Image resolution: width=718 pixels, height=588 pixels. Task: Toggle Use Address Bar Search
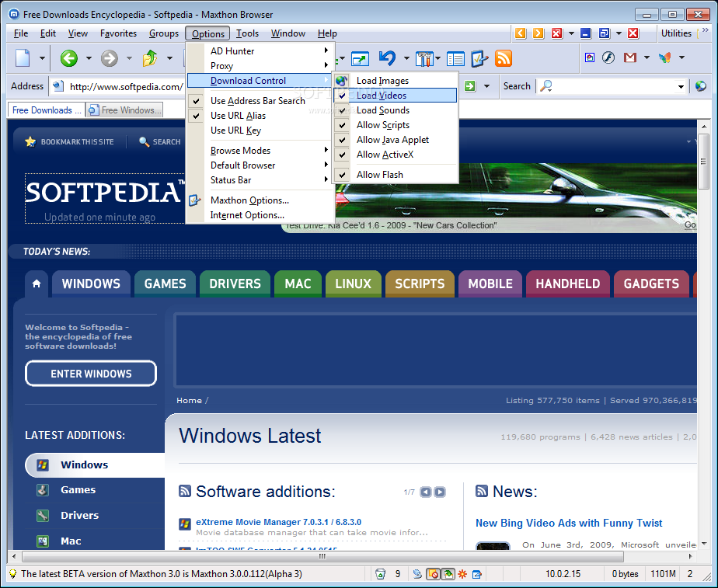(260, 101)
